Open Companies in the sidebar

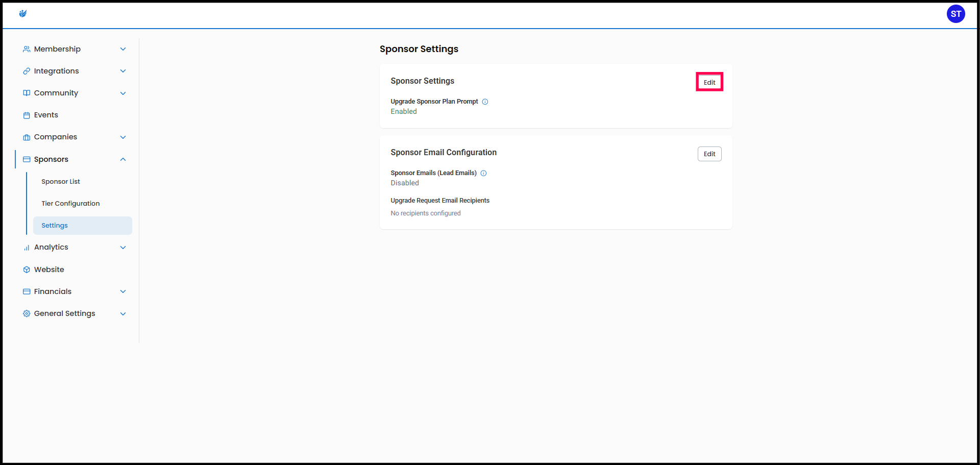pos(56,137)
